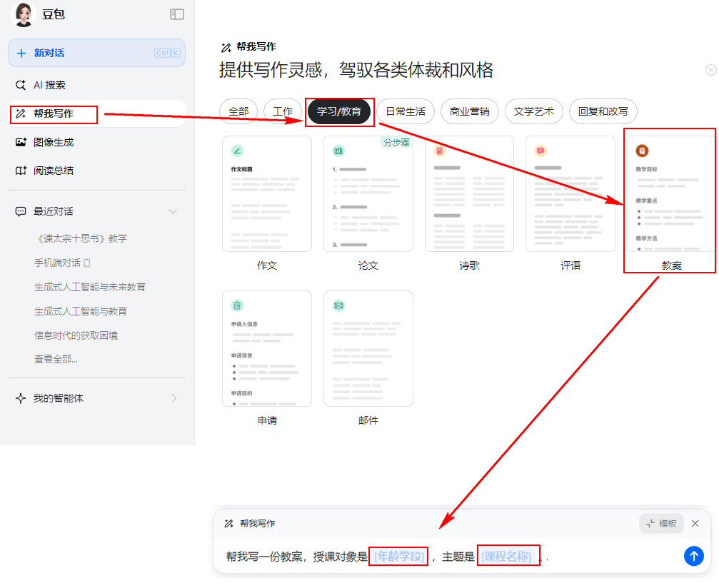The image size is (719, 588).
Task: Select the 学习/教育 category filter
Action: (339, 111)
